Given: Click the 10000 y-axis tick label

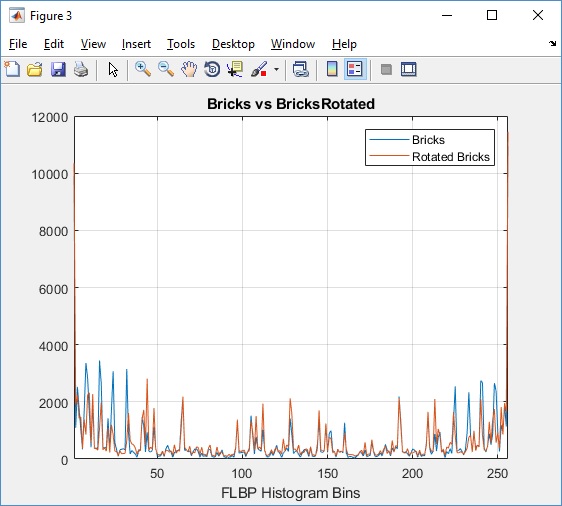Looking at the screenshot, I should [x=50, y=175].
